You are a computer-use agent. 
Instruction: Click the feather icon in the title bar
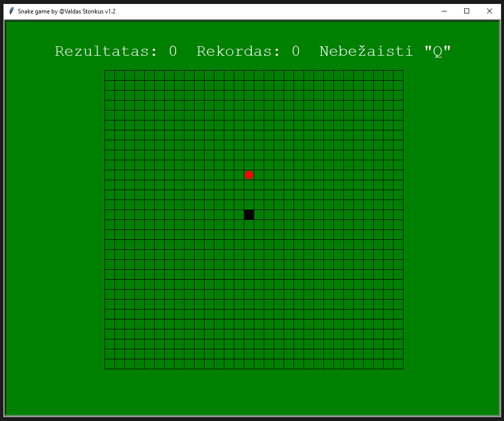point(11,11)
